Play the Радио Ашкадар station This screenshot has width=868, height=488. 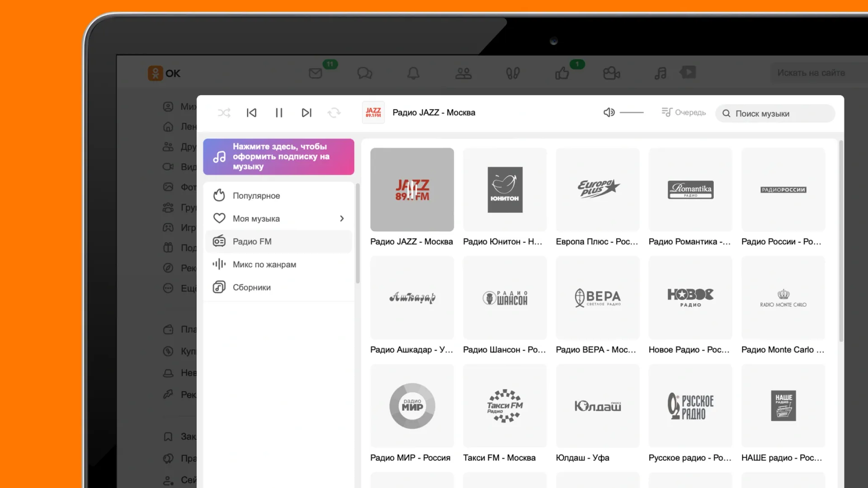[x=412, y=298]
